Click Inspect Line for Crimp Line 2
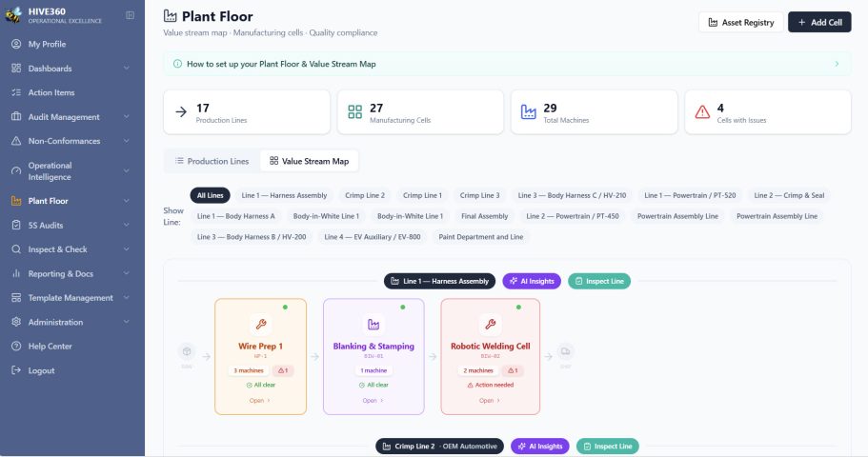The height and width of the screenshot is (457, 868). 608,447
